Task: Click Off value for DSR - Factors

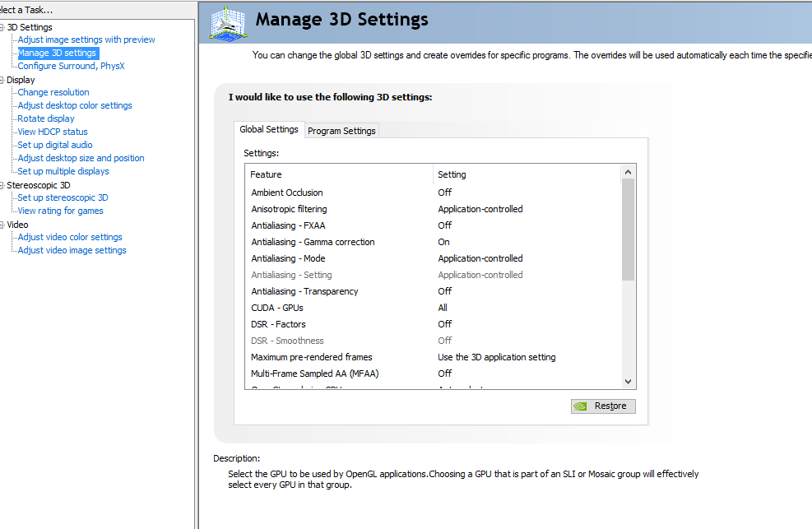Action: coord(445,324)
